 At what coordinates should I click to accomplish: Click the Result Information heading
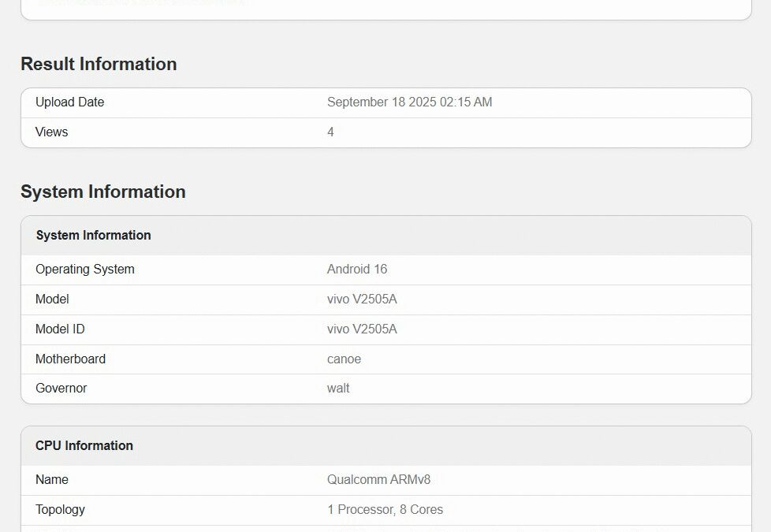(99, 65)
